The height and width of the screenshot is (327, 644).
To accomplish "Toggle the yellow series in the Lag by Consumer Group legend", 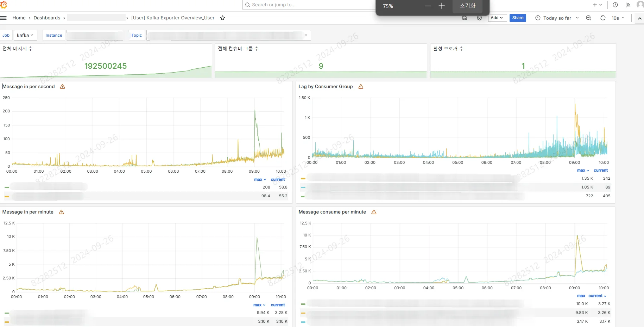I will click(x=303, y=179).
